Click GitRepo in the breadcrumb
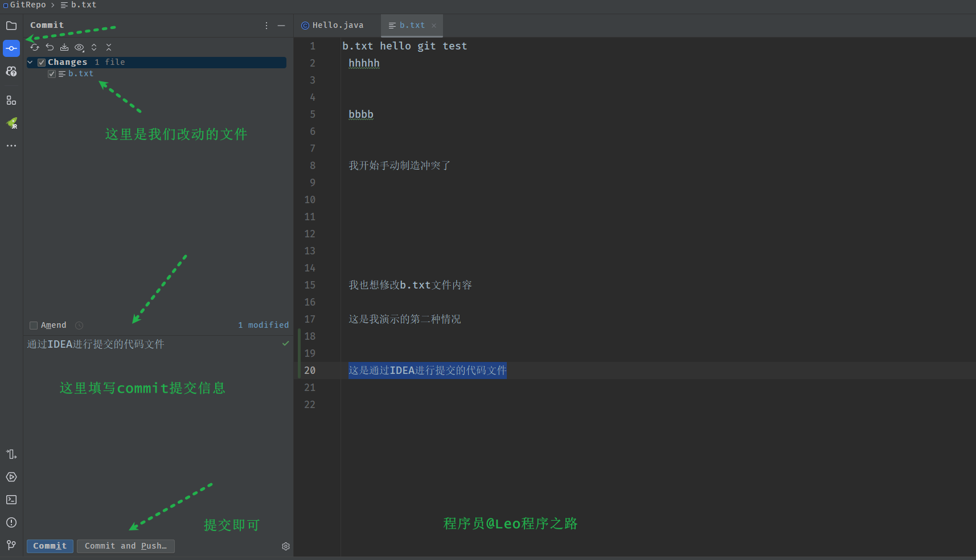Viewport: 976px width, 560px height. (28, 5)
